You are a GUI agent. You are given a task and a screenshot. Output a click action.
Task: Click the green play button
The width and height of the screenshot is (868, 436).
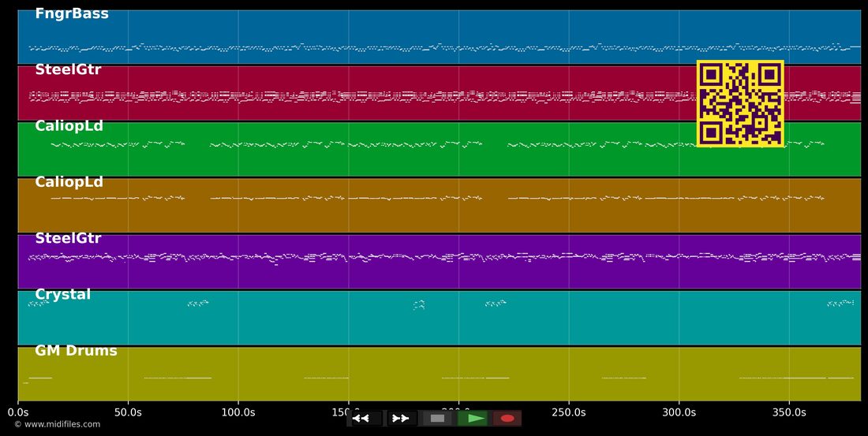(473, 419)
